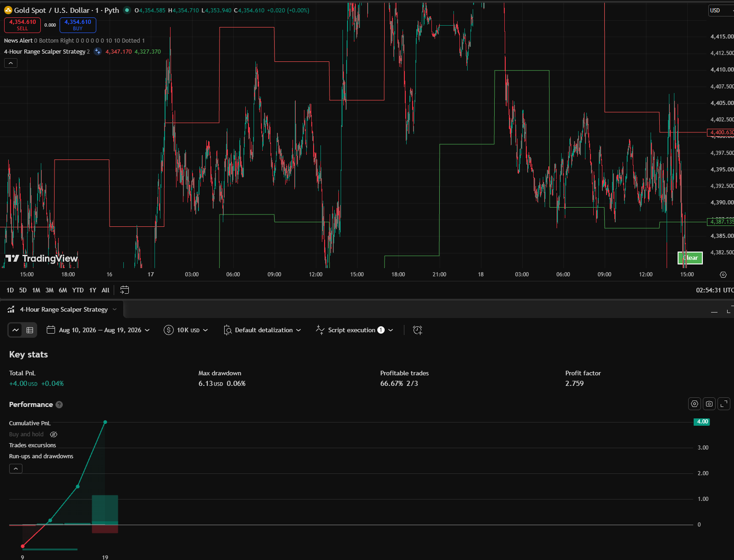
Task: Click the final cumulative PnL data point
Action: [105, 422]
